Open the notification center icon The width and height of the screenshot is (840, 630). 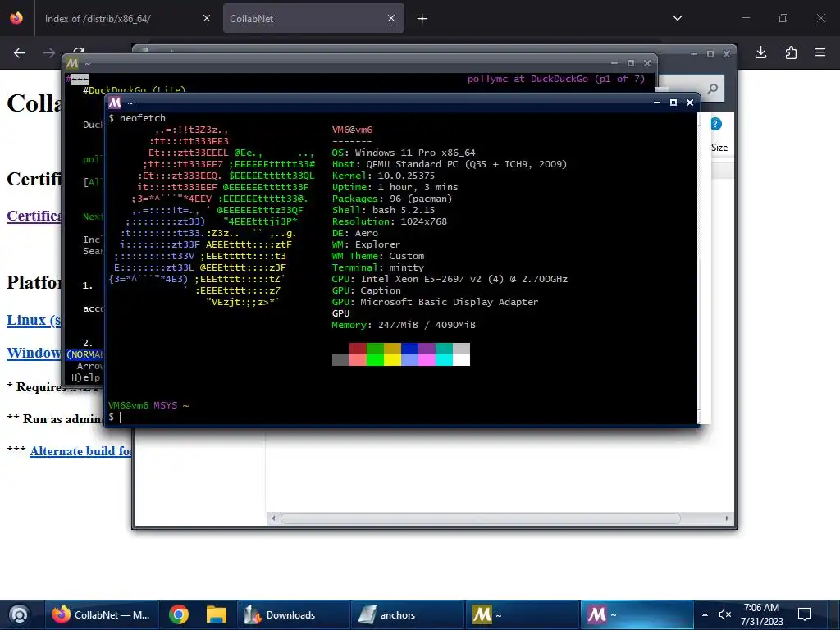click(805, 614)
